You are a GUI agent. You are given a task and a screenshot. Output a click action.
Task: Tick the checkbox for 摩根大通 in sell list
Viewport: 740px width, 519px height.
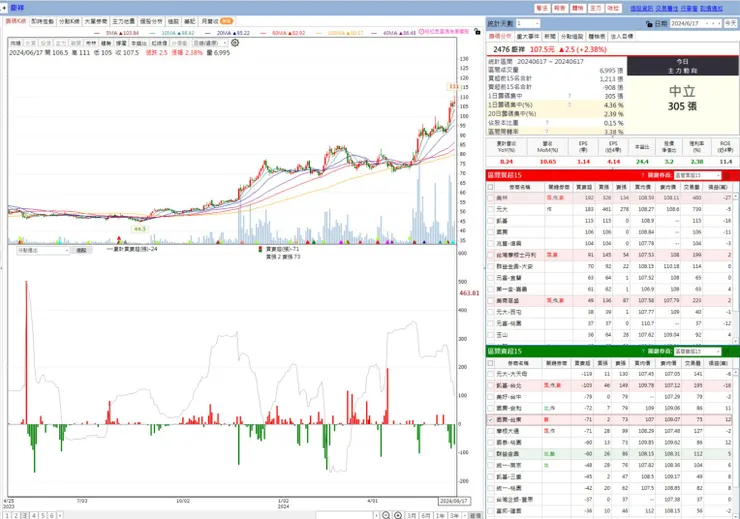(x=490, y=431)
